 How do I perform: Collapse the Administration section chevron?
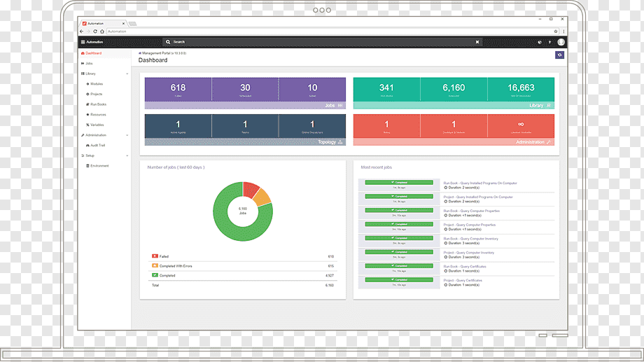tap(127, 135)
